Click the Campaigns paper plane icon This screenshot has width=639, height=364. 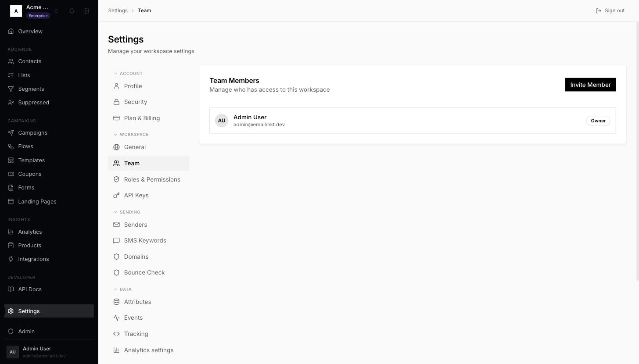[x=11, y=133]
